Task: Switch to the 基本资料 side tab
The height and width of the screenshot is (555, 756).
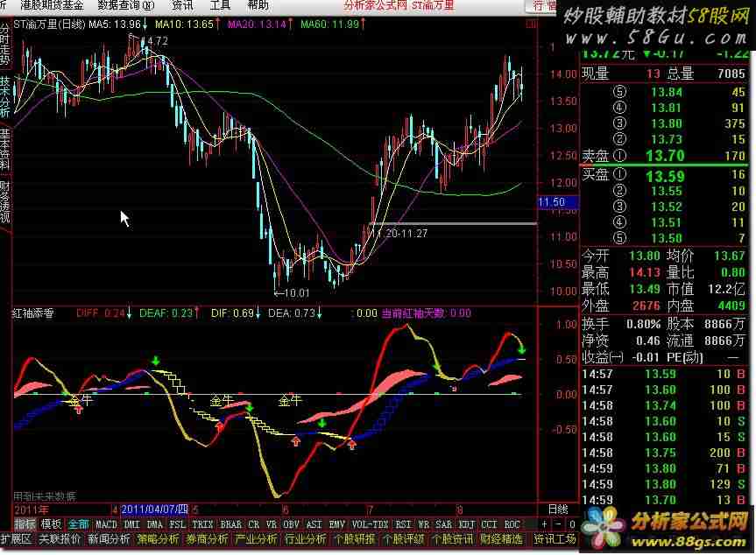Action: (x=5, y=150)
